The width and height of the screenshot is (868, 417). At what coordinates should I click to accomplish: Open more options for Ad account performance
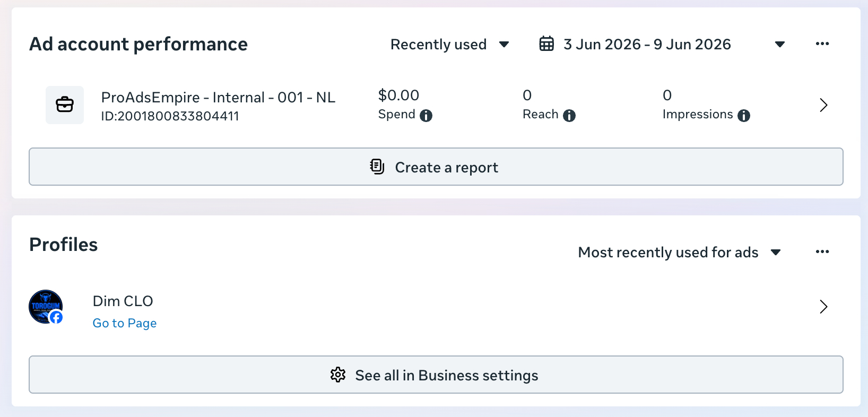822,44
